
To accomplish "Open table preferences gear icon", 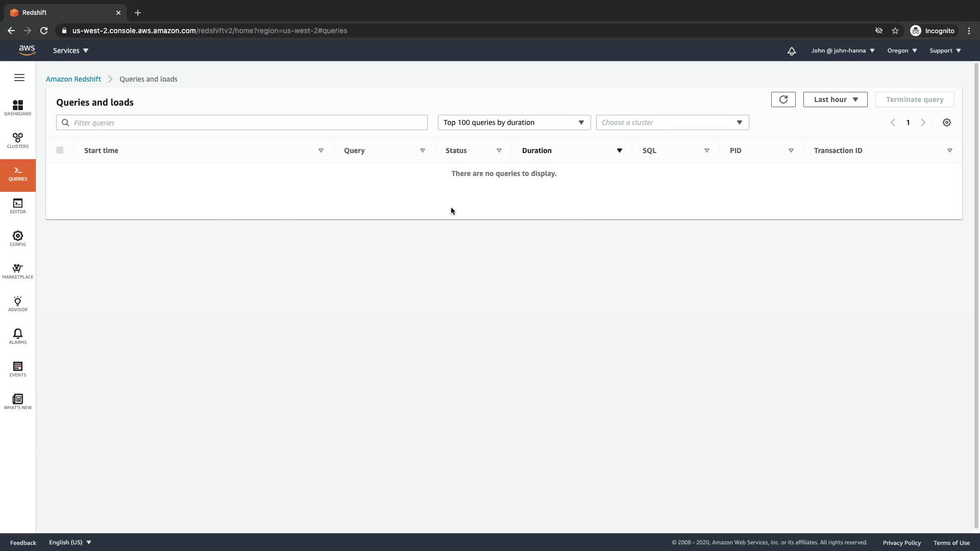I will (x=946, y=122).
